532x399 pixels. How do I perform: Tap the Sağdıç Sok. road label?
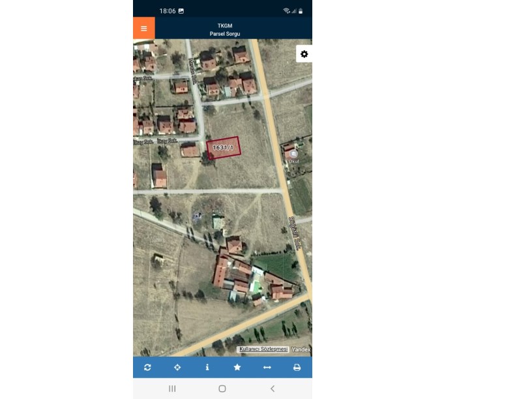pos(294,233)
